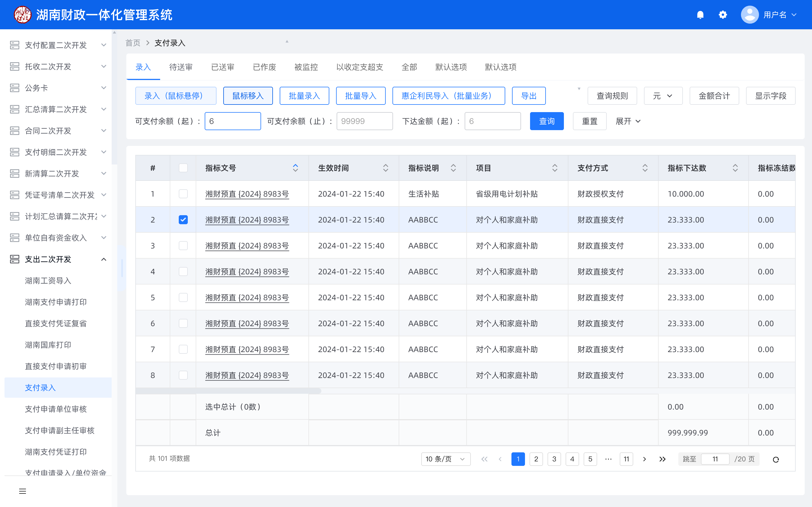Click the table's horizontal scrollbar

(228, 391)
